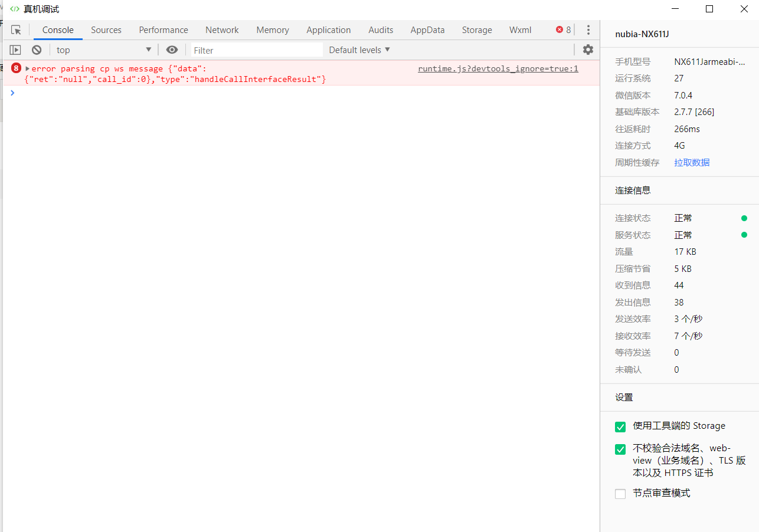Viewport: 759px width, 532px height.
Task: Uncheck 使用工具端的 Storage checkbox
Action: 620,427
